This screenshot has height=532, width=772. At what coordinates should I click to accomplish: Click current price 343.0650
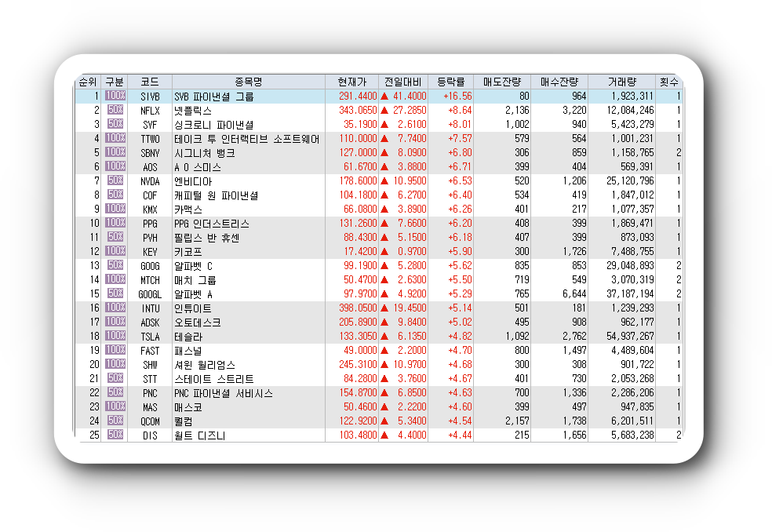coord(358,110)
